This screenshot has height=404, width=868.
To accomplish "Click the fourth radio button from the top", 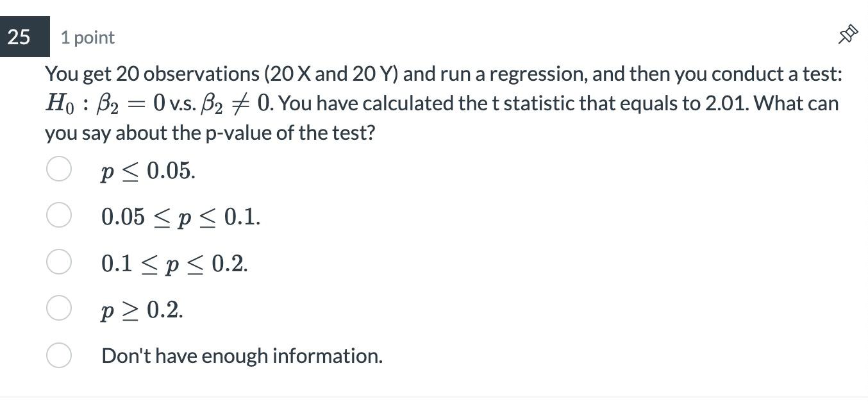I will [58, 308].
